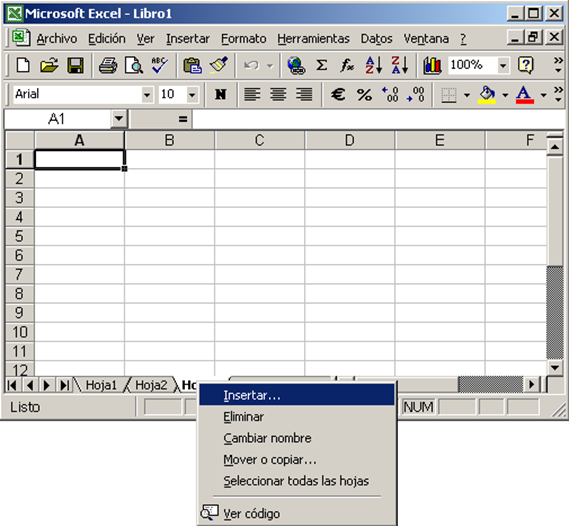Open the Archivo menu
Viewport: 569px width, 526px height.
(57, 38)
